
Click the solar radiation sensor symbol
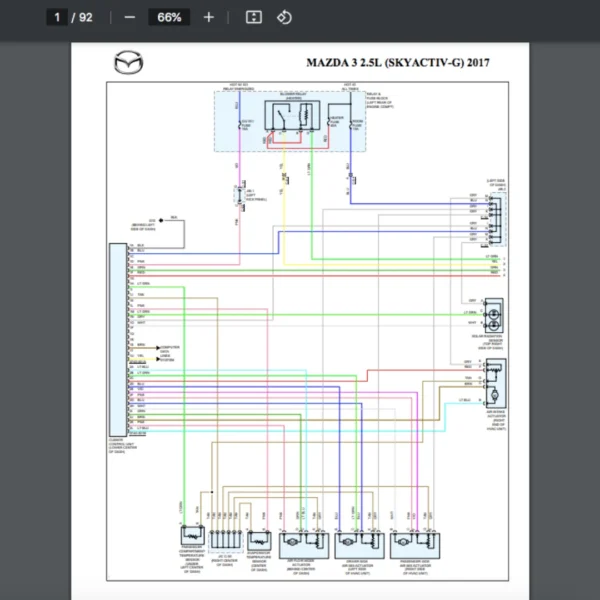tap(492, 314)
